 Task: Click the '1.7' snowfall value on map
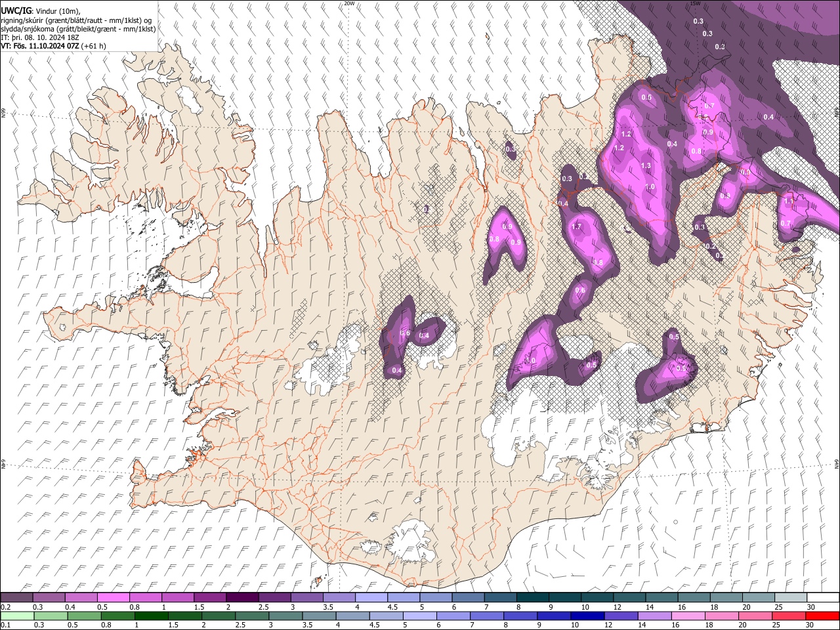click(x=577, y=226)
